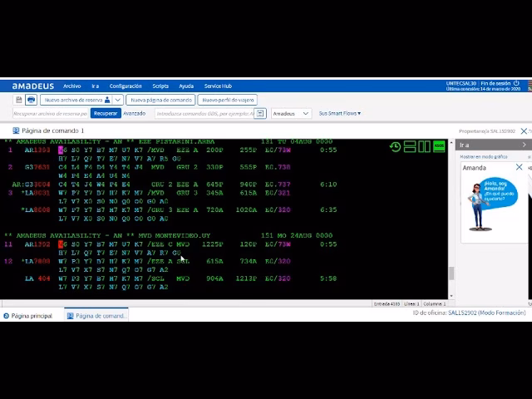532x399 pixels.
Task: Click the power icon to end session
Action: tap(516, 83)
